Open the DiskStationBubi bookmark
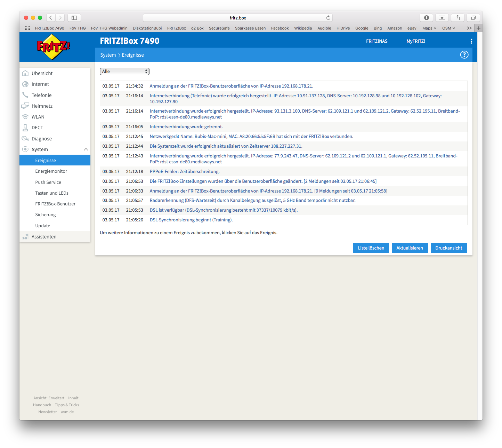502x448 pixels. [x=147, y=28]
